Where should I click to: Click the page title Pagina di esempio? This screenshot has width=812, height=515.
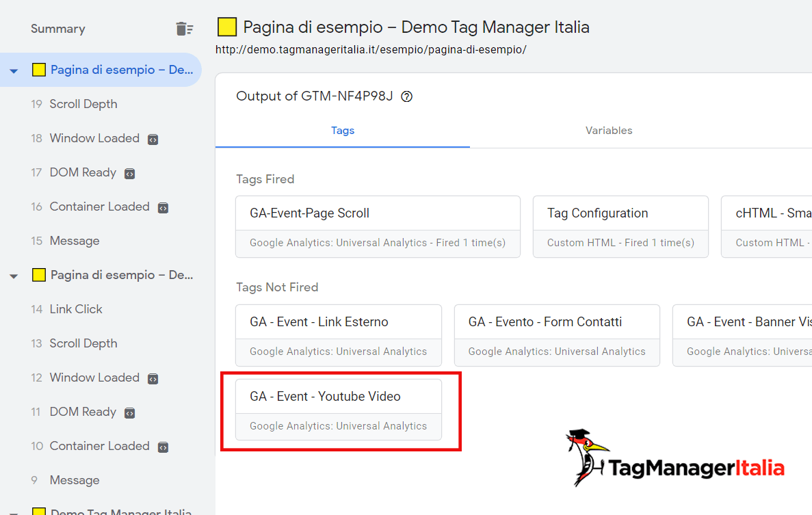[417, 27]
